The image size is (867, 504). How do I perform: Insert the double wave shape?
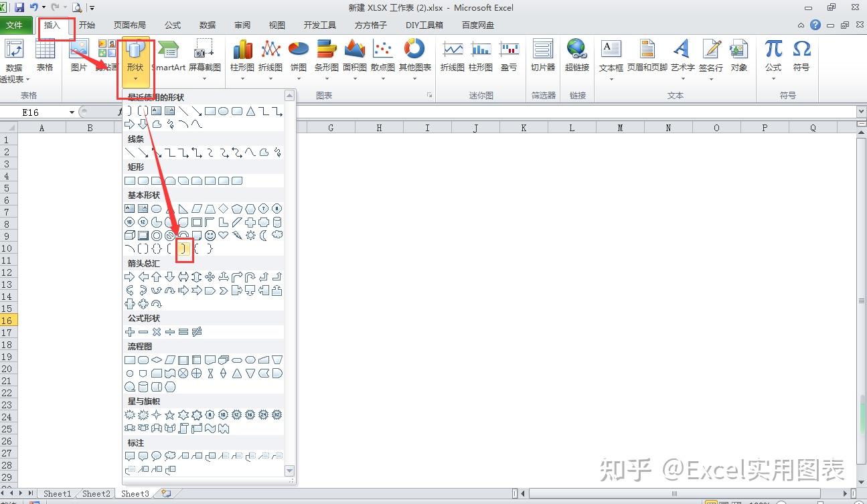[x=224, y=428]
